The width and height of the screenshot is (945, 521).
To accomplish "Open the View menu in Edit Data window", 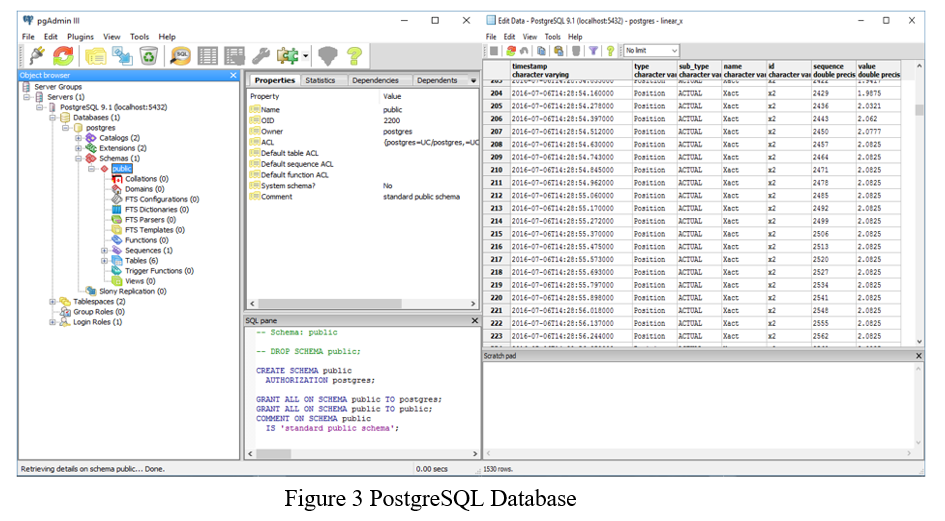I will click(x=530, y=37).
